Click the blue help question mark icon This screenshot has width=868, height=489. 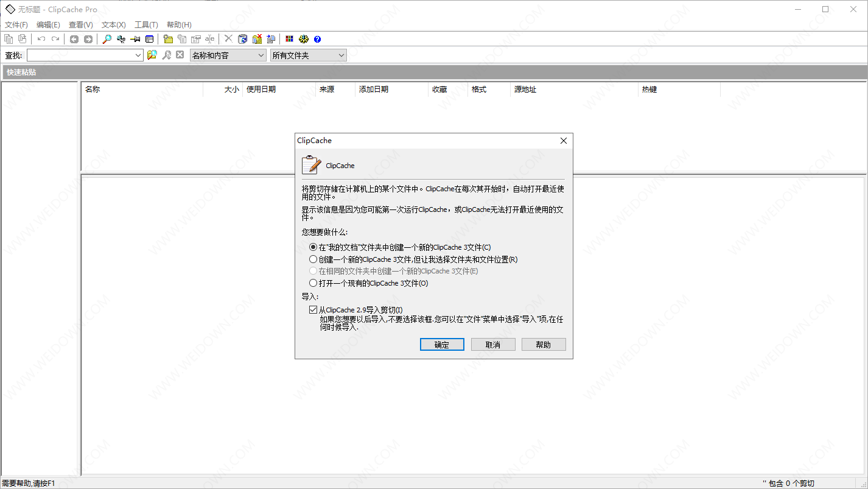317,39
